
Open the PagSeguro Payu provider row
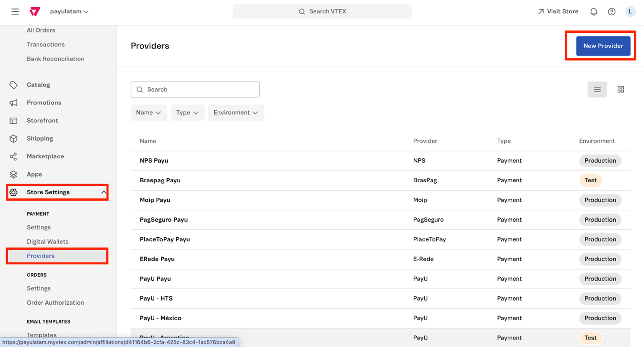tap(380, 220)
